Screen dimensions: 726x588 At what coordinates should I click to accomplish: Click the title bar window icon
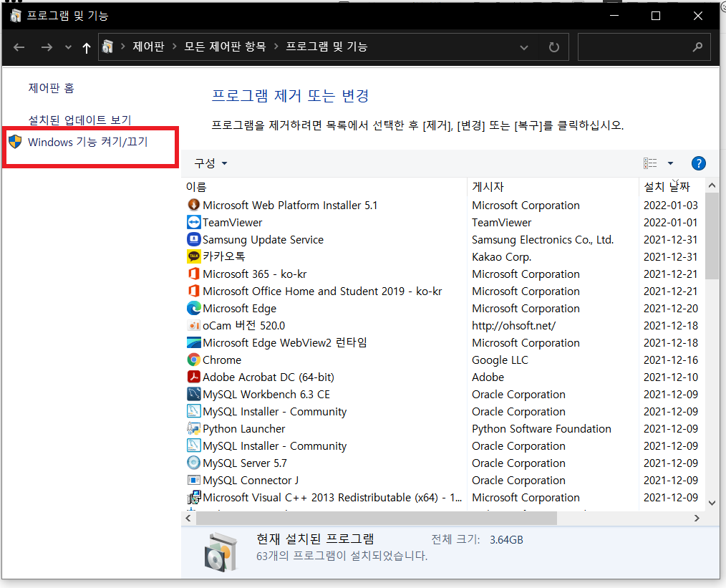[15, 16]
